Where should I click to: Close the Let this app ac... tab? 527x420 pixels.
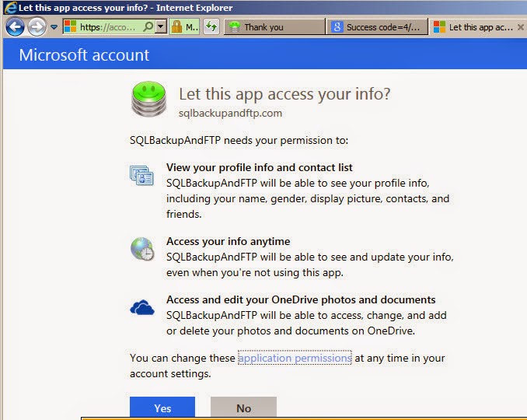coord(521,27)
